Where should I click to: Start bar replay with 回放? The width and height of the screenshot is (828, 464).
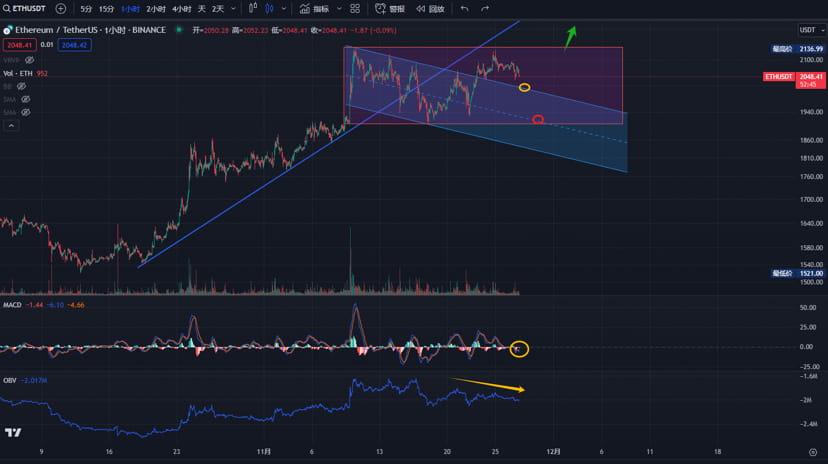430,9
